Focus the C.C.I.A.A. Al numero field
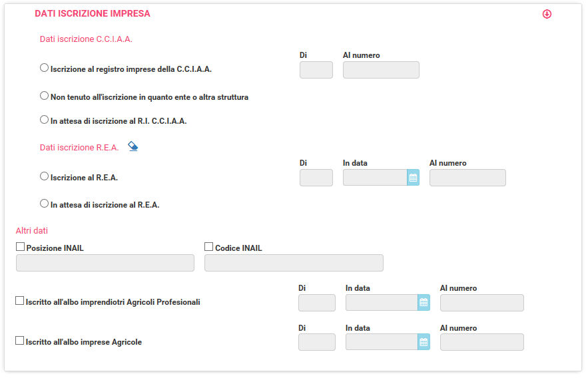 pyautogui.click(x=381, y=70)
